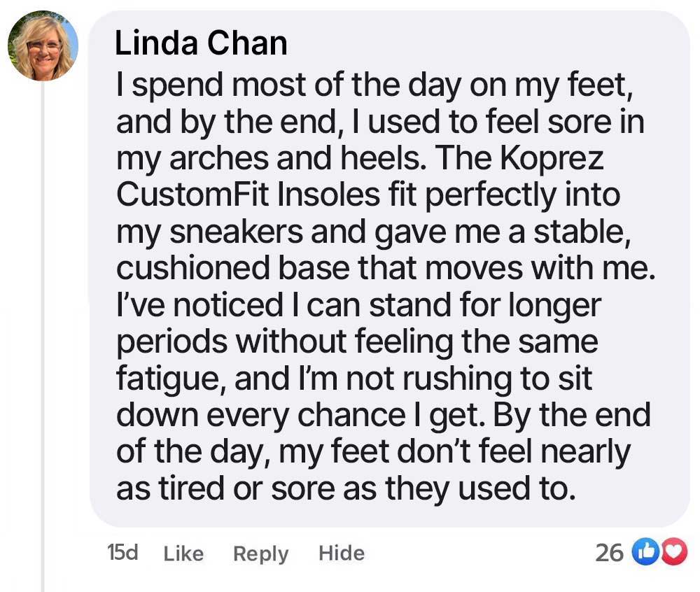Click the word cushioned in comment

pyautogui.click(x=193, y=269)
